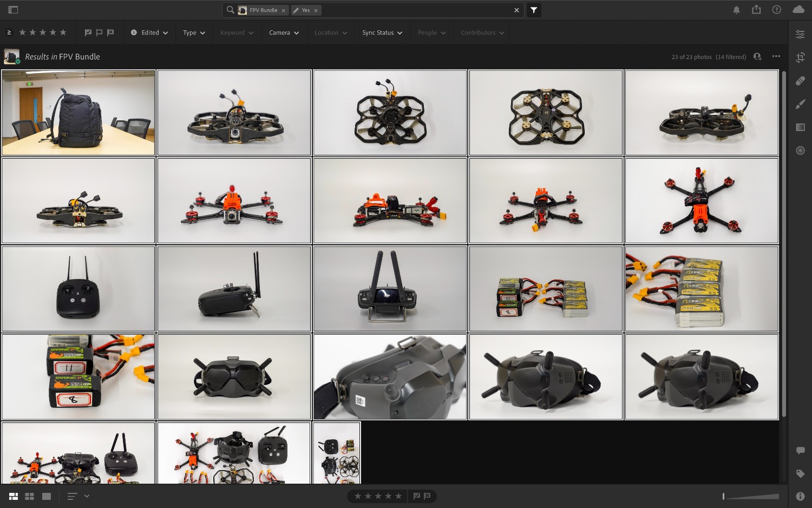Open the Info panel icon

tap(800, 496)
